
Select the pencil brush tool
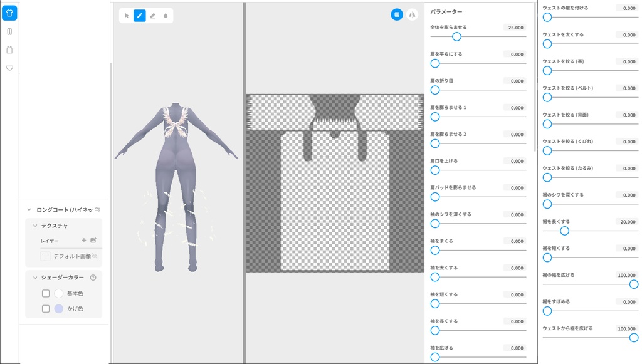pos(140,16)
